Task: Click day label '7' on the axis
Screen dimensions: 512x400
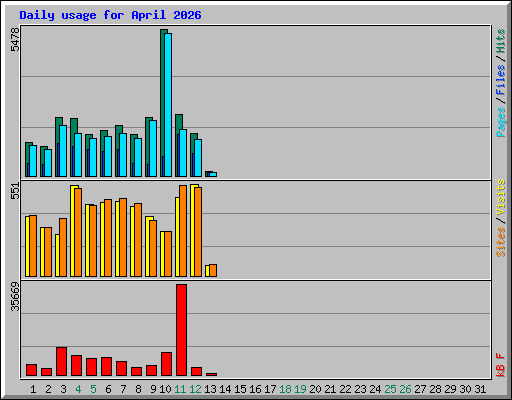Action: point(123,389)
